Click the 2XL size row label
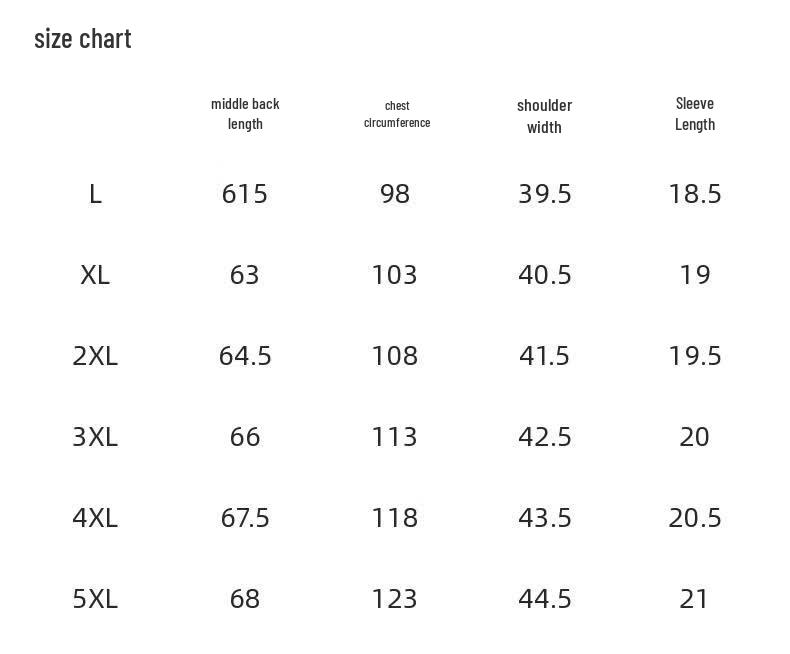 click(x=95, y=356)
